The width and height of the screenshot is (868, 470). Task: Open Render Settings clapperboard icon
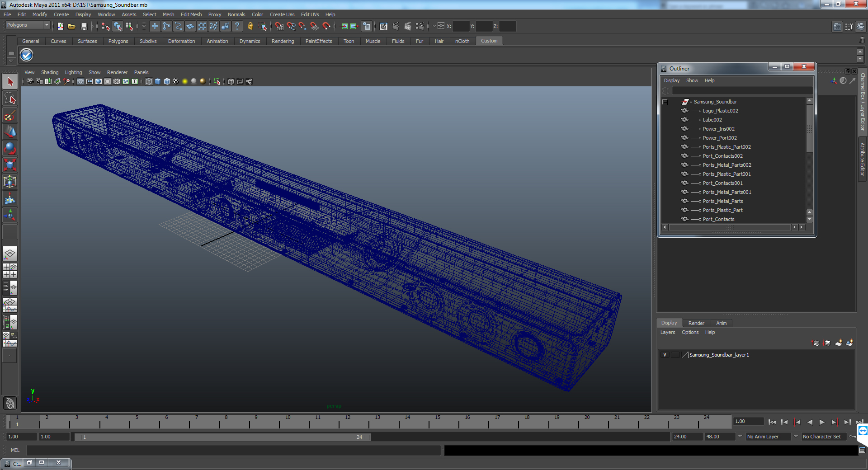[420, 26]
